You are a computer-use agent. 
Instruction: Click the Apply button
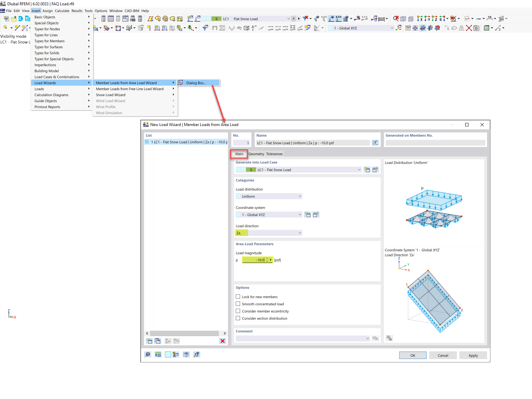coord(473,355)
